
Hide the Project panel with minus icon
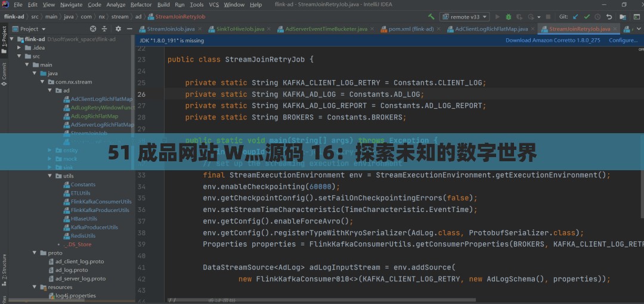point(129,29)
